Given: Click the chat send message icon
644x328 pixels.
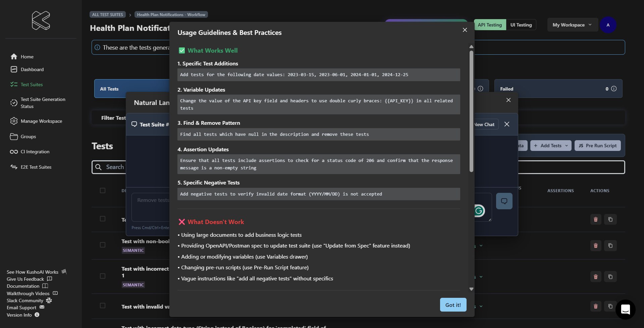Looking at the screenshot, I should [504, 201].
